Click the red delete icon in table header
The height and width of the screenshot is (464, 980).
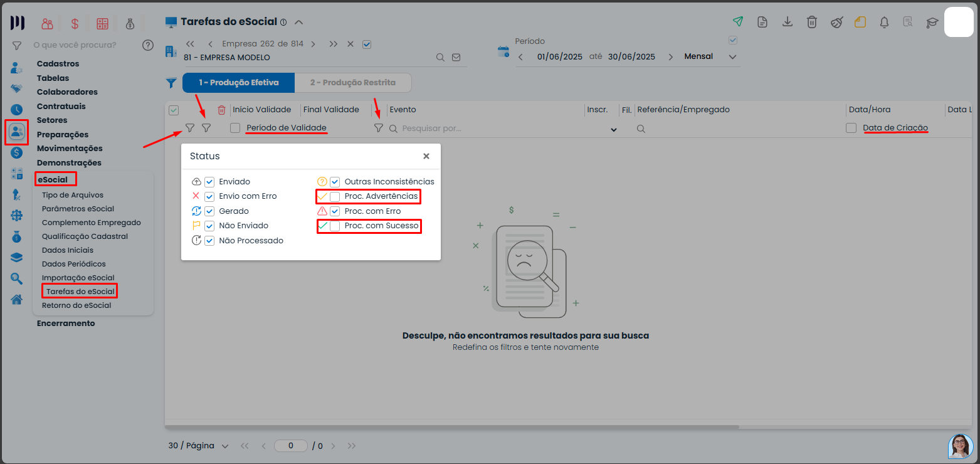[221, 110]
